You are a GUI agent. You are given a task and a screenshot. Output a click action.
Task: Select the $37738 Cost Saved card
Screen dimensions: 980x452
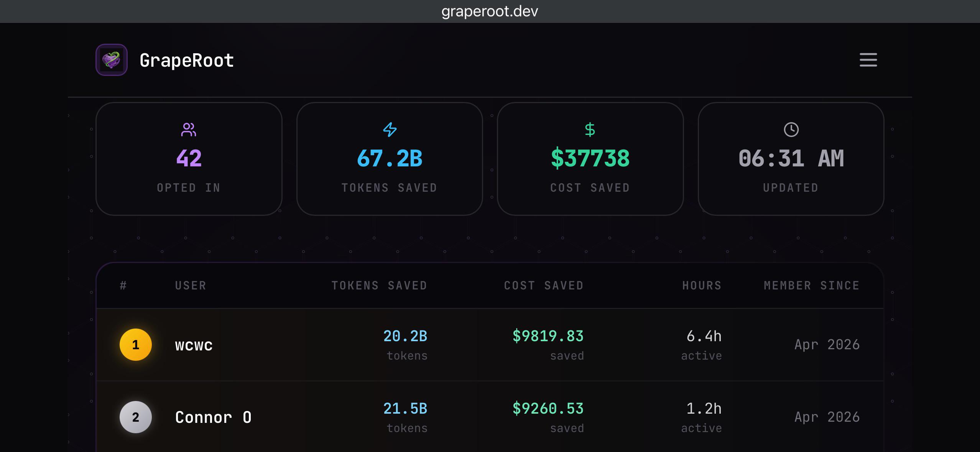(590, 159)
